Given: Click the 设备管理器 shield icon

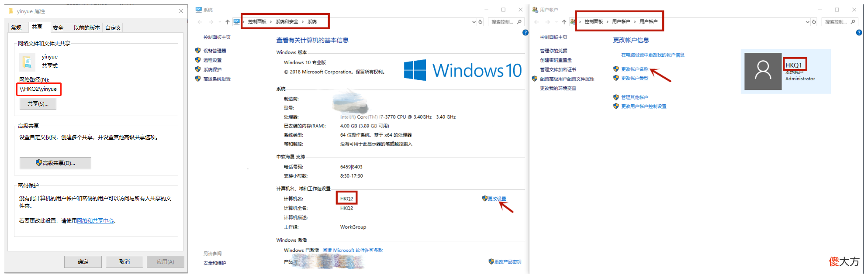Looking at the screenshot, I should pyautogui.click(x=198, y=51).
